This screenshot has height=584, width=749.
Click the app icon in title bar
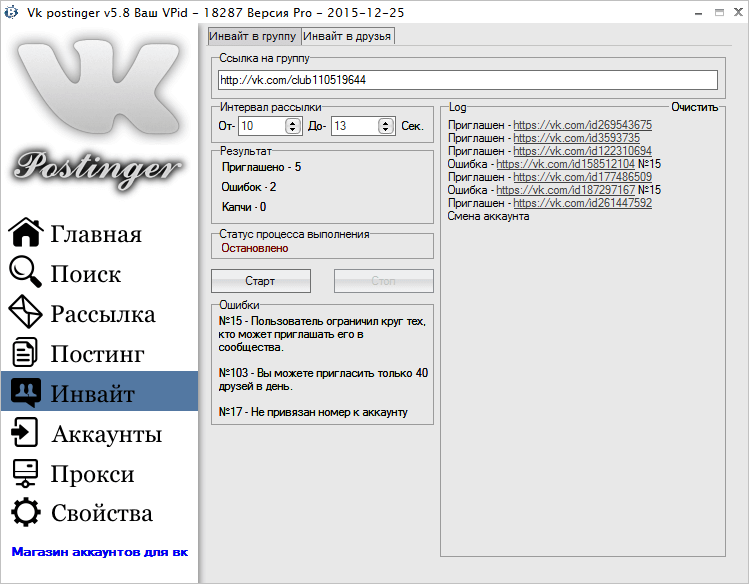click(x=11, y=12)
